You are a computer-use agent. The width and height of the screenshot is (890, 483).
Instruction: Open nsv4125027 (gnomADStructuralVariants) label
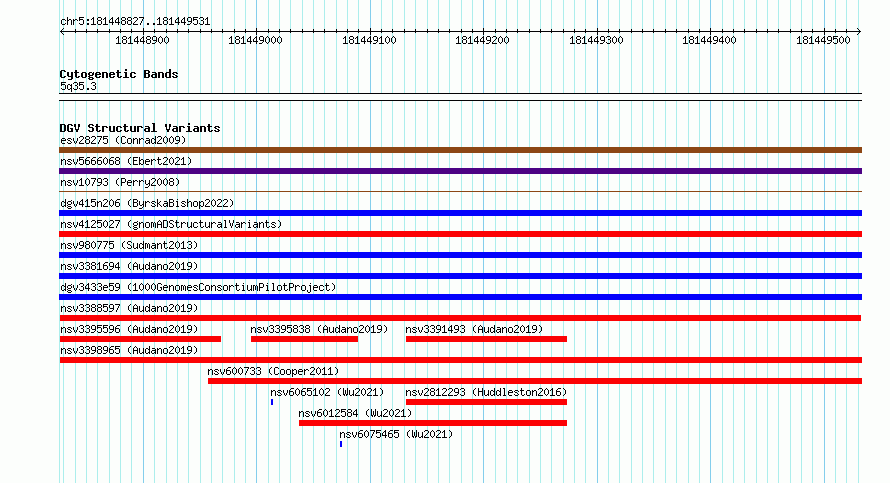coord(171,224)
